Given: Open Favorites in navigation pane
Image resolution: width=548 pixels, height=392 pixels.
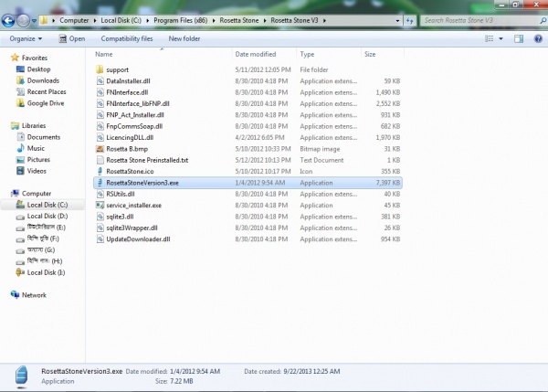Looking at the screenshot, I should pos(35,58).
